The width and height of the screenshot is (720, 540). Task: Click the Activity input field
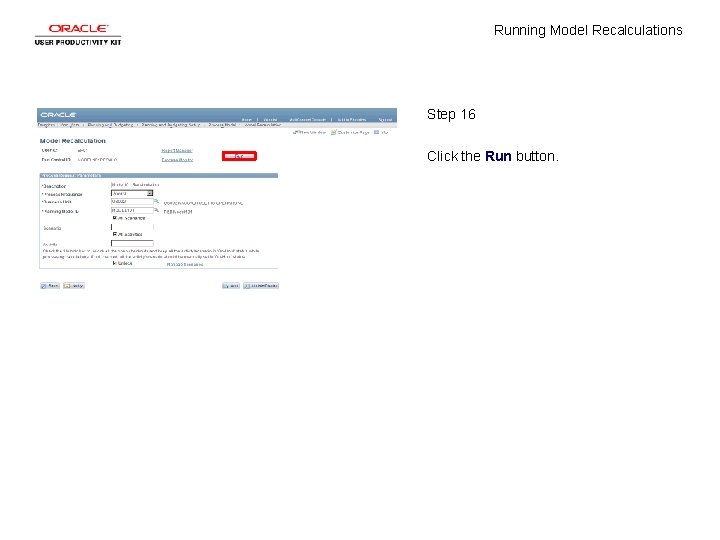coord(132,243)
